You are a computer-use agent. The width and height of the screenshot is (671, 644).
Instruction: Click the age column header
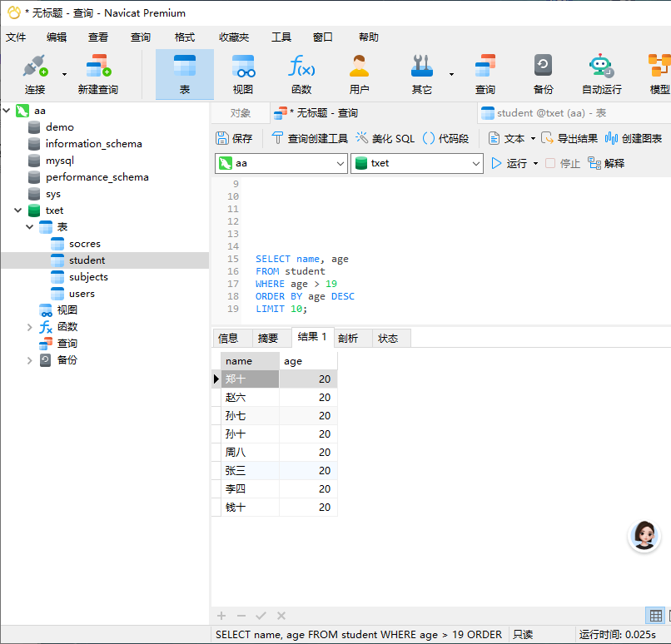click(x=308, y=361)
